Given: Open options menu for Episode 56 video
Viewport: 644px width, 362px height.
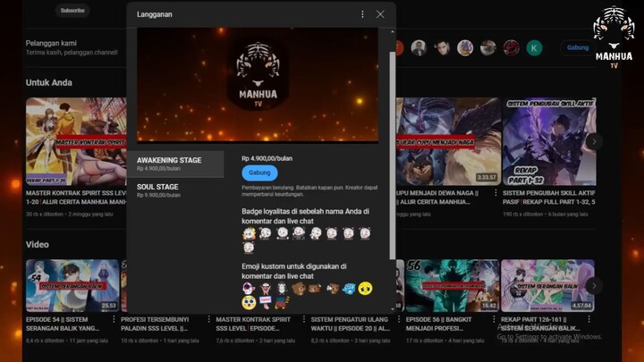Looking at the screenshot, I should click(x=494, y=319).
